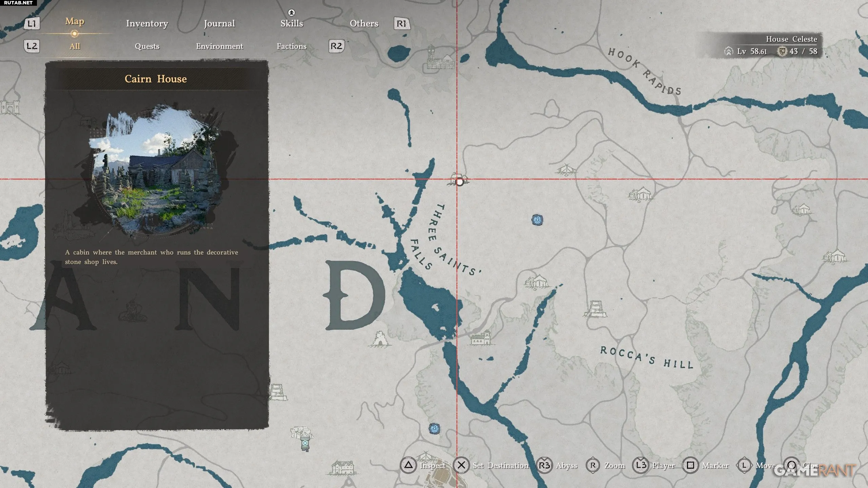The height and width of the screenshot is (488, 868).
Task: Click the triangle Inspect prompt icon
Action: pyautogui.click(x=409, y=465)
